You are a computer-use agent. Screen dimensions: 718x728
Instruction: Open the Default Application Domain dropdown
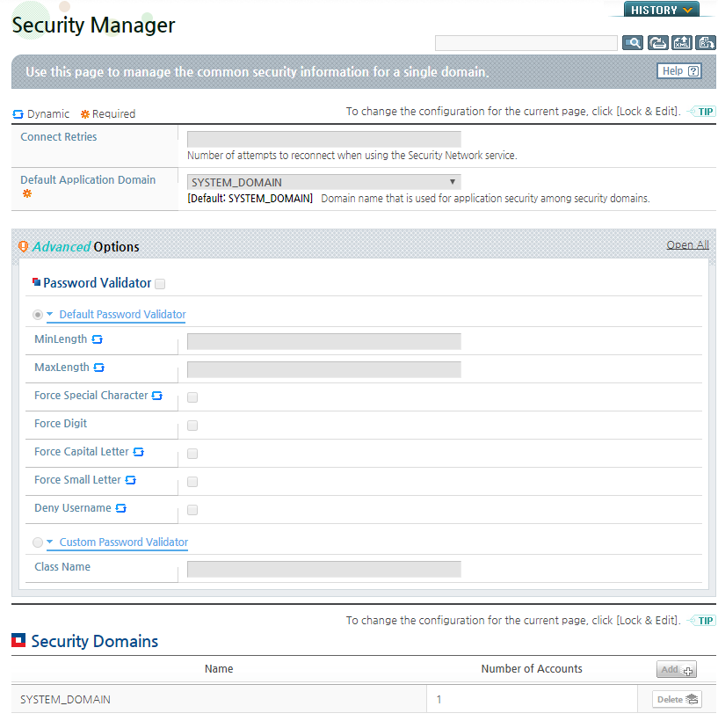point(324,182)
